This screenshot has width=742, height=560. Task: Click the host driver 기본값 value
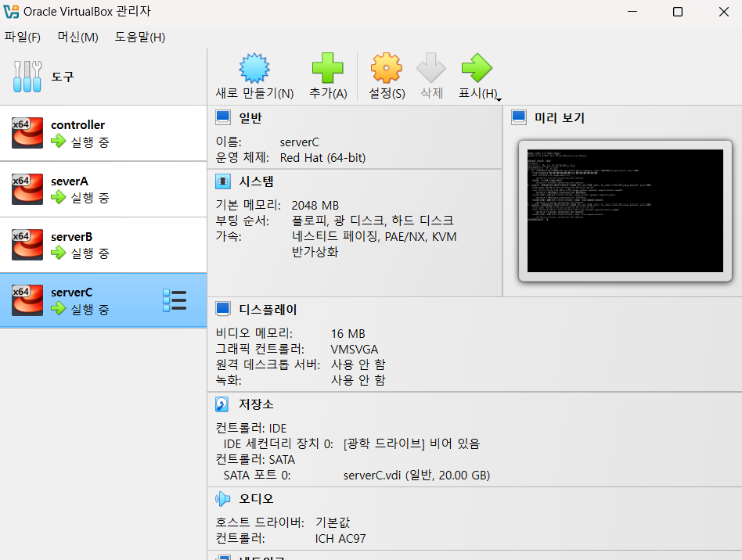click(x=332, y=522)
